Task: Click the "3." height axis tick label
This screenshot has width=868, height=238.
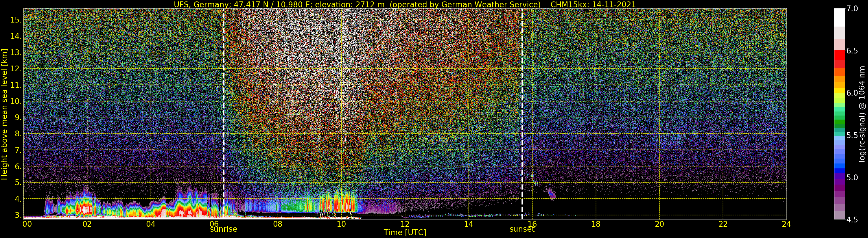Action: (18, 215)
